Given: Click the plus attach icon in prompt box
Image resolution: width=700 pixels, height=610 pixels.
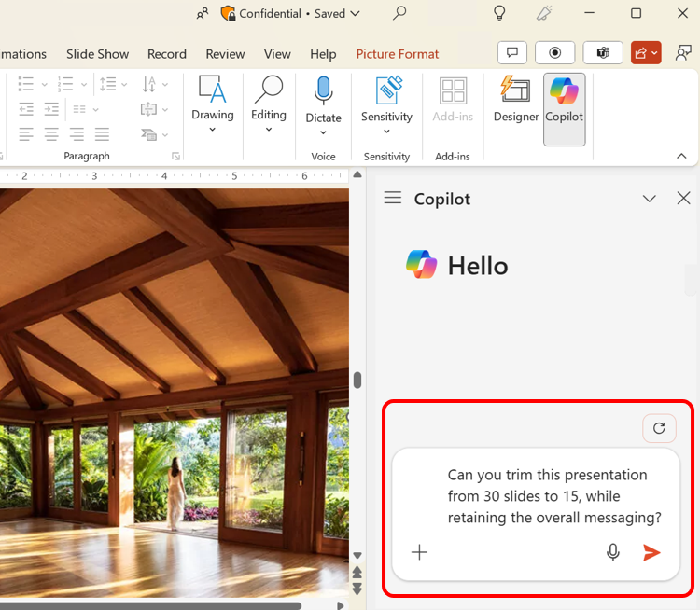Looking at the screenshot, I should pos(419,552).
